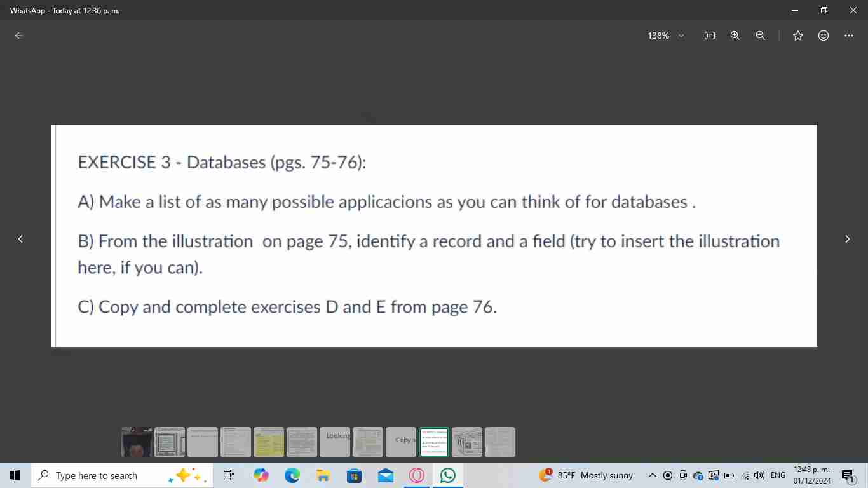Show hidden system tray icons
868x488 pixels.
click(x=652, y=475)
